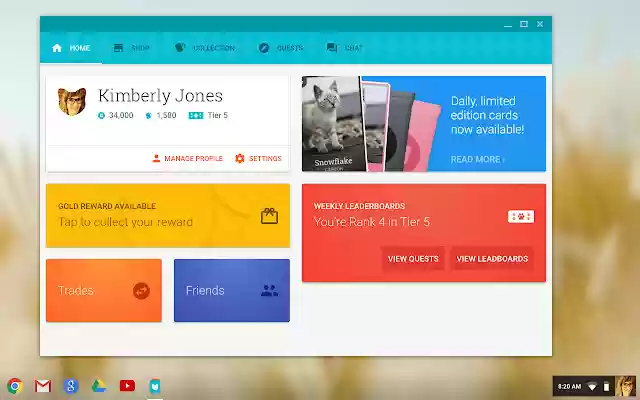
Task: Click the teal cat app shelf icon
Action: pos(155,386)
